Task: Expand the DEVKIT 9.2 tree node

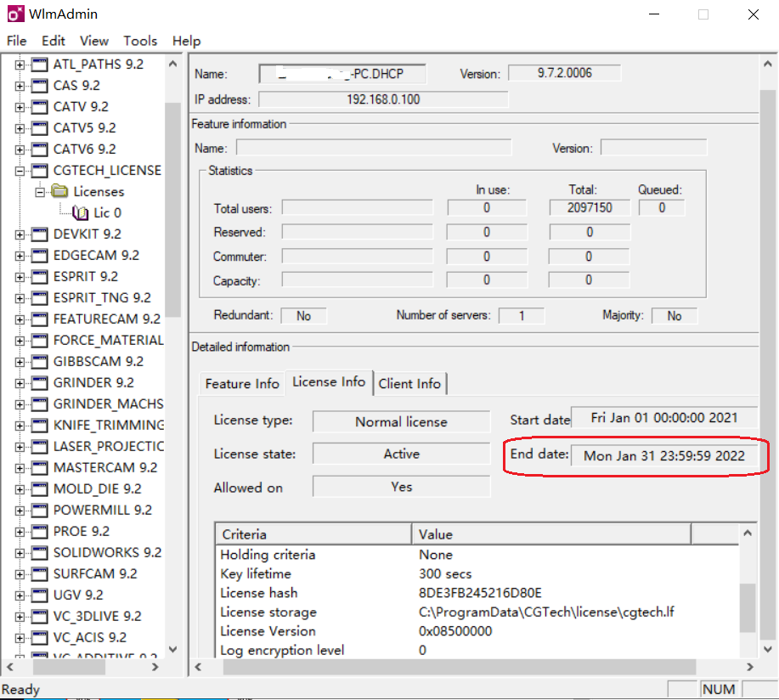Action: (20, 234)
